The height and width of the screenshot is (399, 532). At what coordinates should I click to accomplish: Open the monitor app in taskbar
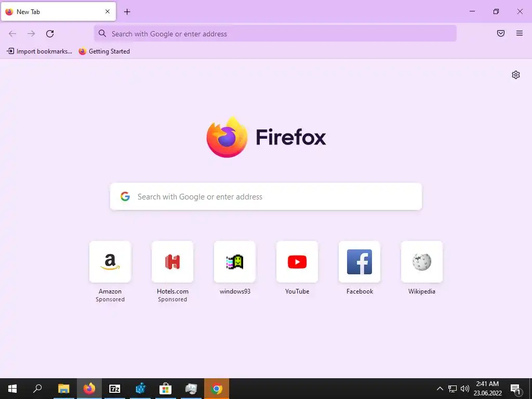(191, 389)
